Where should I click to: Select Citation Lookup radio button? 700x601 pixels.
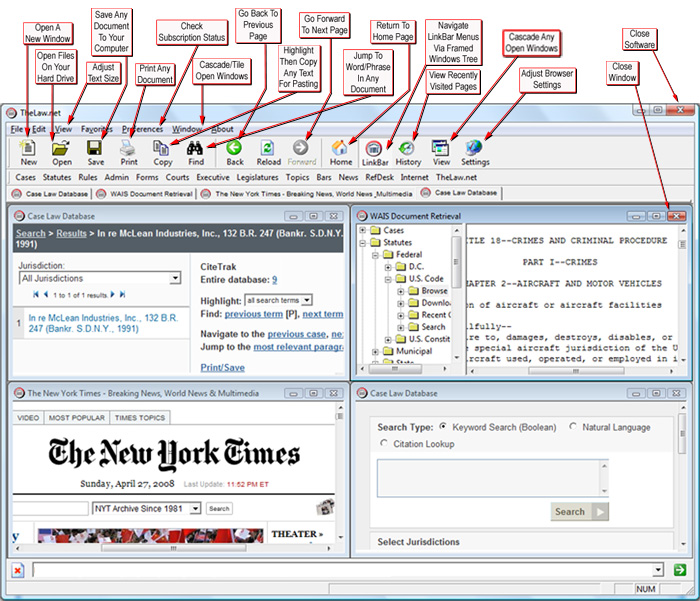[x=383, y=443]
